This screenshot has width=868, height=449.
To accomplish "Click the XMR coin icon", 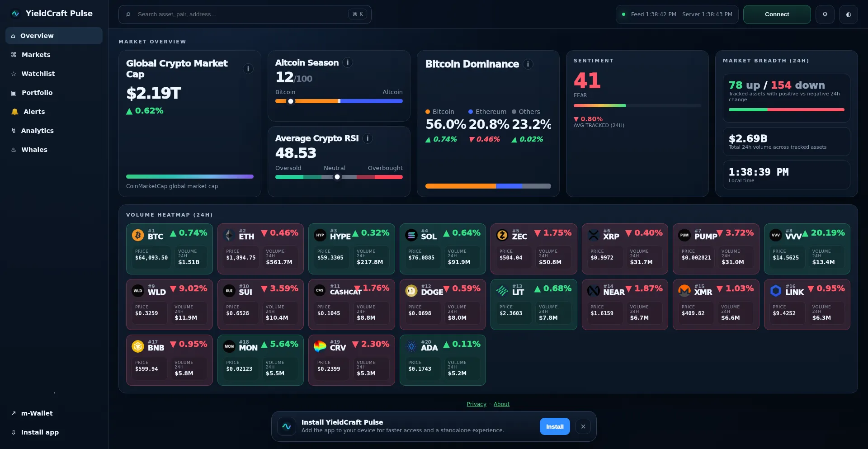I will [684, 290].
